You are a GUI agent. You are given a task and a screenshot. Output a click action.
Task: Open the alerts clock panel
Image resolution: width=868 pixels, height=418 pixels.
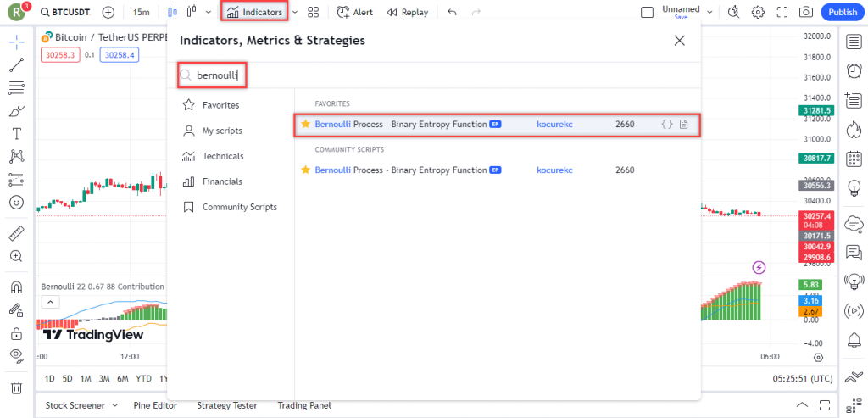854,71
